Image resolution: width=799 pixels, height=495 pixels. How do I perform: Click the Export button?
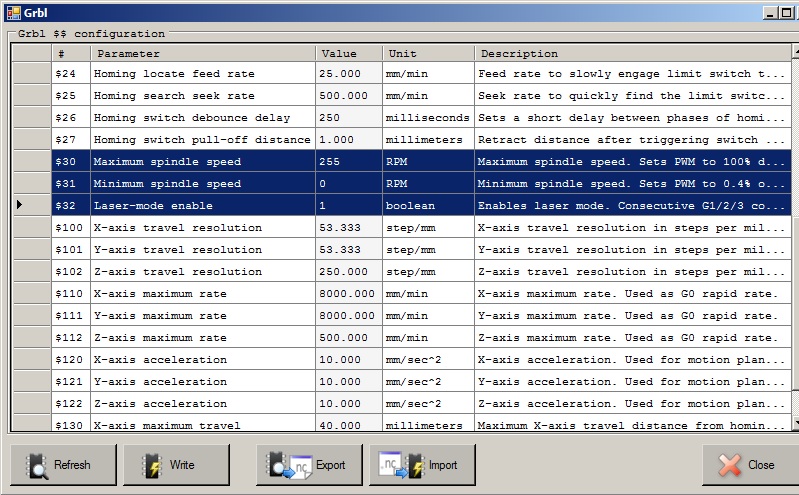tap(309, 464)
